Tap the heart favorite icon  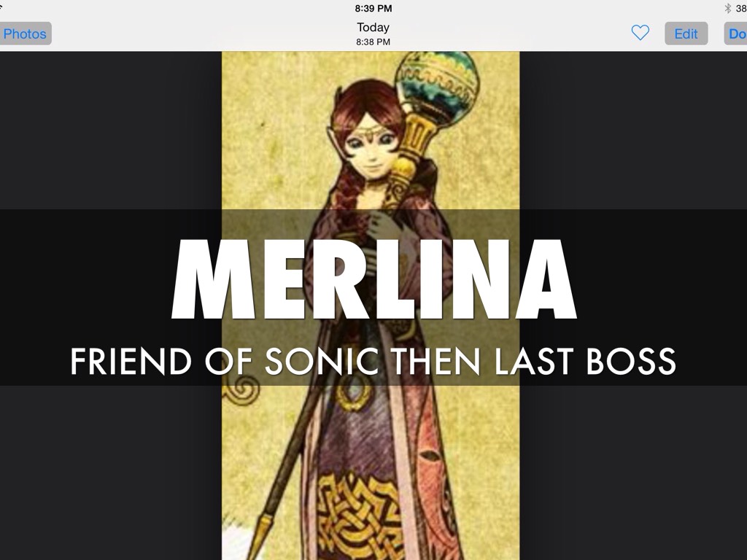(640, 33)
